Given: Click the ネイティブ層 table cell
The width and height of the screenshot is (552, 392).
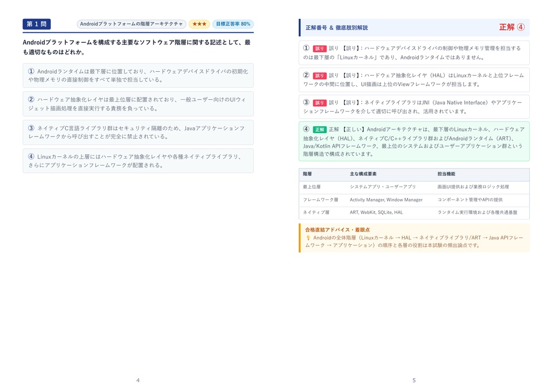Looking at the screenshot, I should 316,212.
